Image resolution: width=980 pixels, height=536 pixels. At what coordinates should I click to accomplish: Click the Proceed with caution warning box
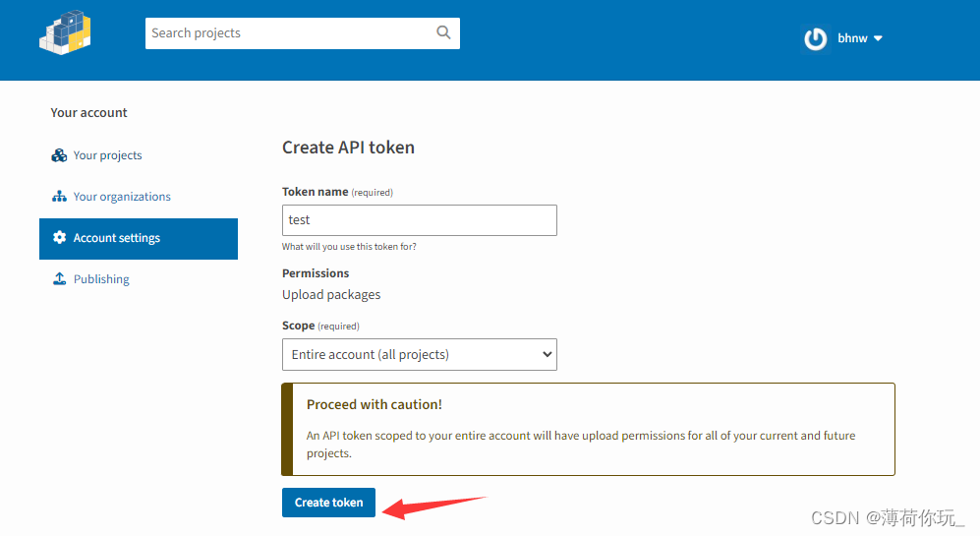(588, 429)
